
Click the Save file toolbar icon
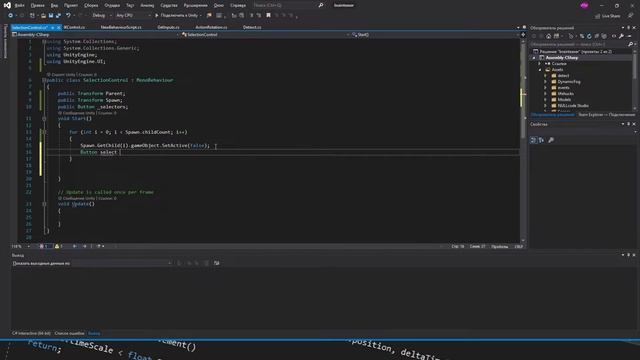[51, 16]
